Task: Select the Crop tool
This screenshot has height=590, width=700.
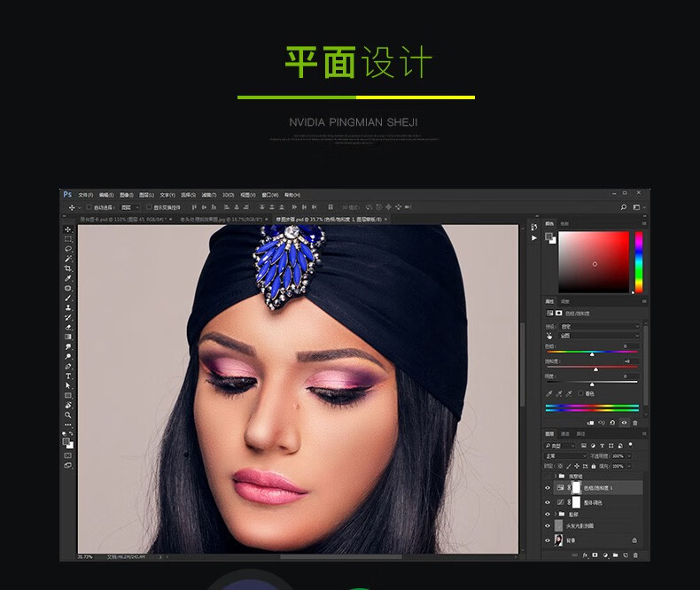Action: [68, 268]
